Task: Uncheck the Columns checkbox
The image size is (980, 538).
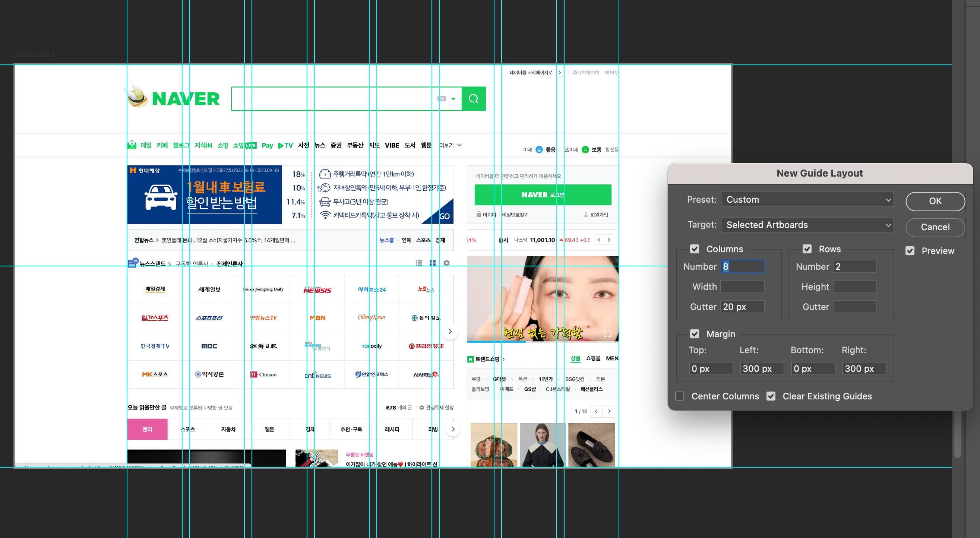Action: pos(694,249)
